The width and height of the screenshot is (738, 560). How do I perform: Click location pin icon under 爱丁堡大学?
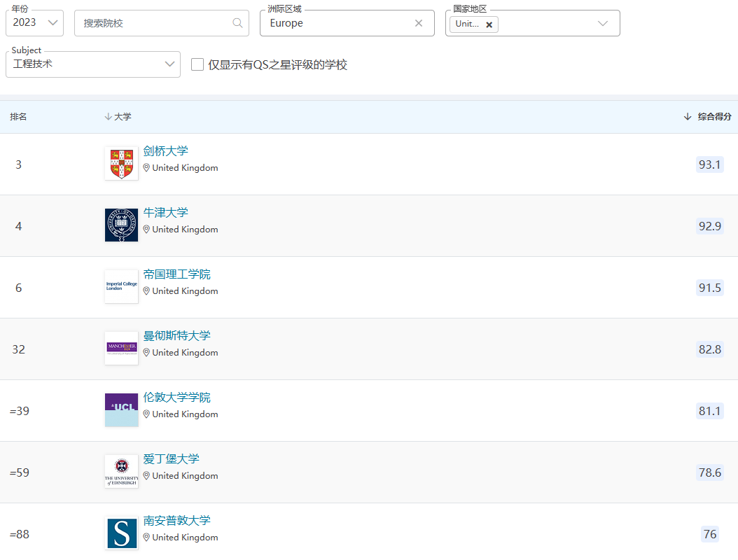click(x=146, y=476)
